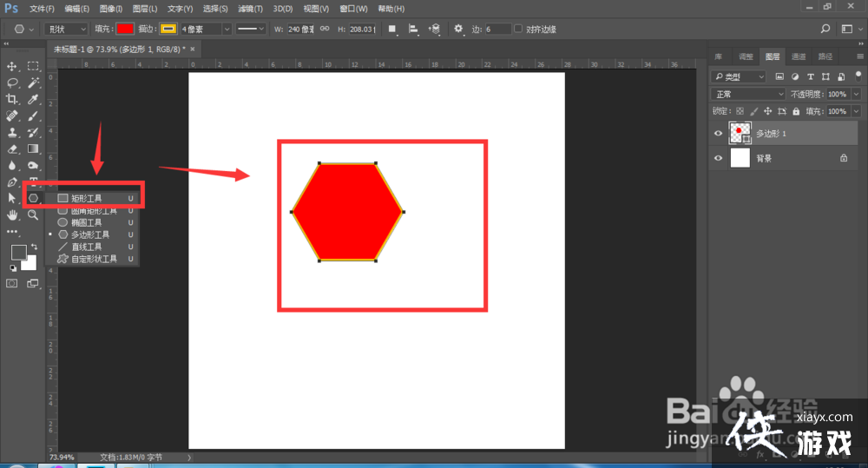Select the Move tool
Image resolution: width=868 pixels, height=468 pixels.
point(13,66)
